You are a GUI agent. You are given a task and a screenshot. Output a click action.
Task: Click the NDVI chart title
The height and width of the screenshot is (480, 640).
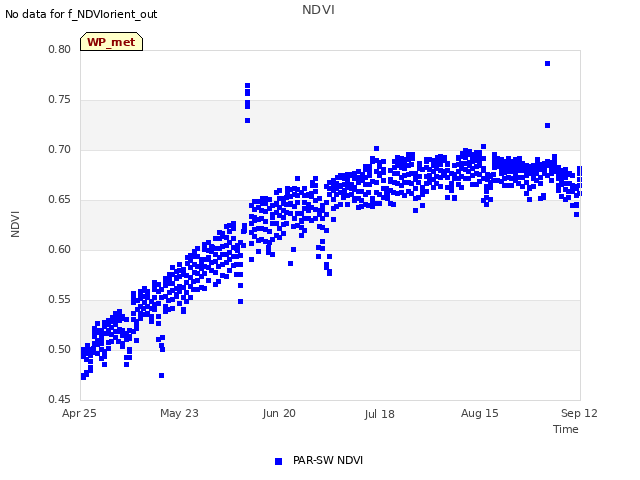coord(318,10)
